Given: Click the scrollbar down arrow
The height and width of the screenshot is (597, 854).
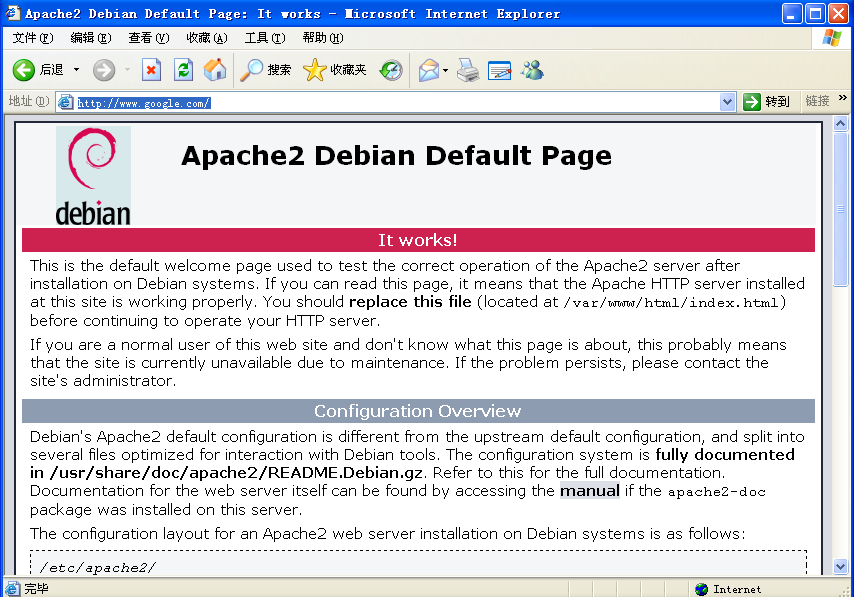Looking at the screenshot, I should click(x=840, y=566).
